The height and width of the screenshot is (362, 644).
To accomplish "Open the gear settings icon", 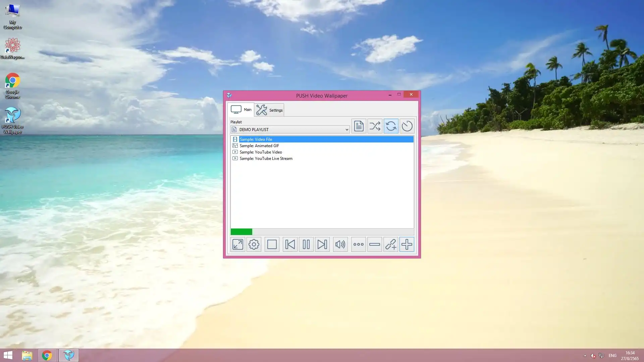I will 254,244.
